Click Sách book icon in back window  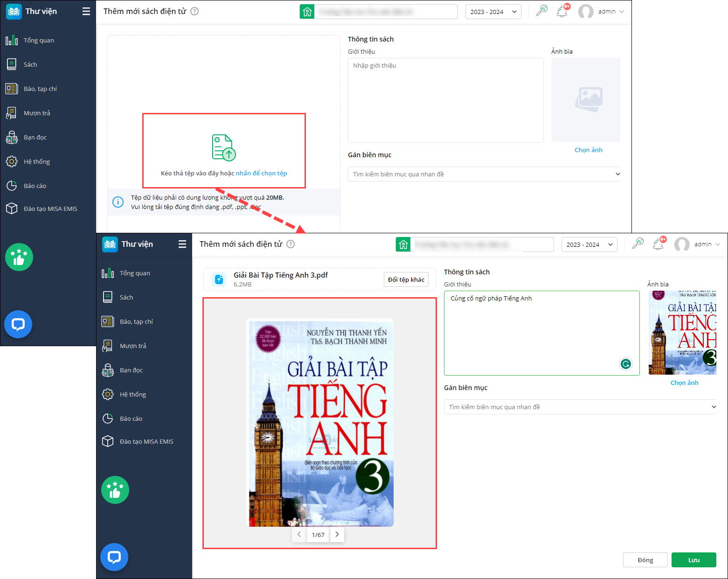(x=12, y=64)
